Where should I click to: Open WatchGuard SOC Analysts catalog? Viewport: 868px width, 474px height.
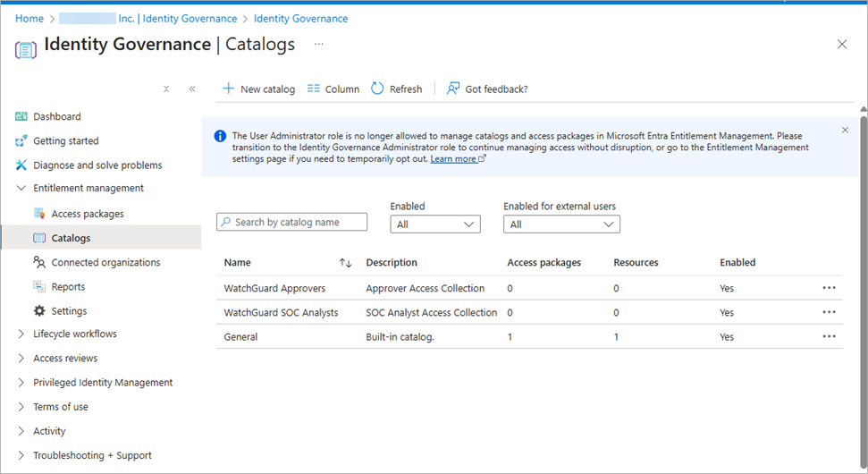click(281, 313)
